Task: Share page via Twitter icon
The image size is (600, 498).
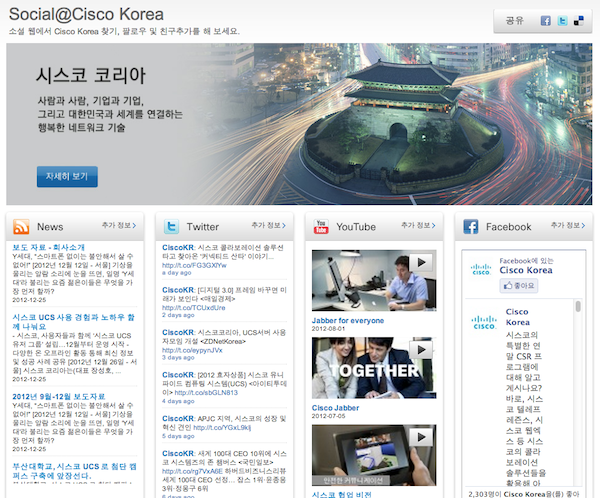Action: point(562,21)
